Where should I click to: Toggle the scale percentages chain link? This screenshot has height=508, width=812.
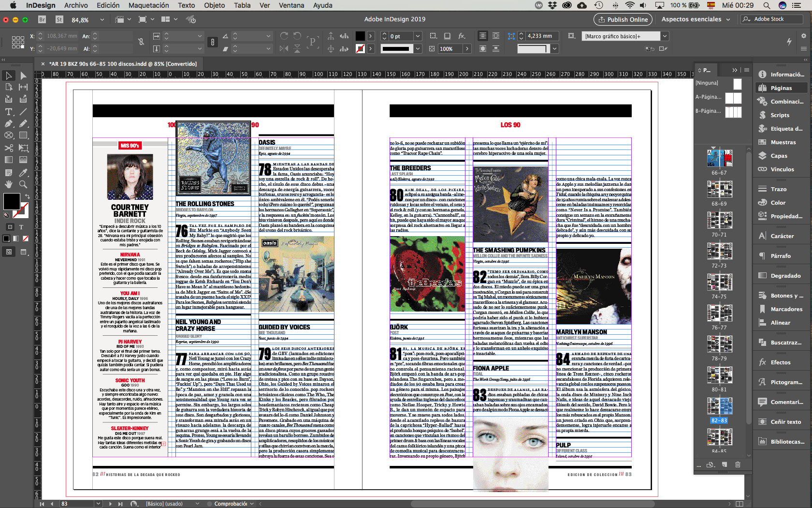click(x=212, y=42)
